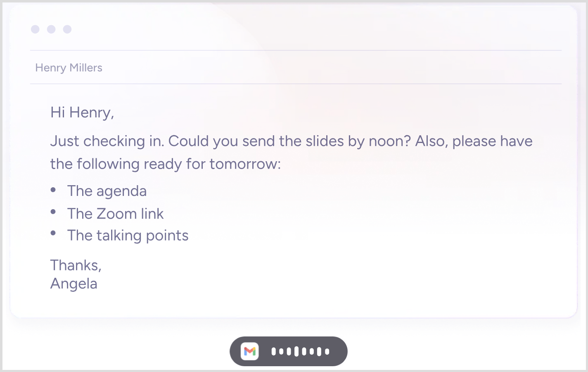Click the audio waveform bars next to Gmail icon

pos(300,351)
